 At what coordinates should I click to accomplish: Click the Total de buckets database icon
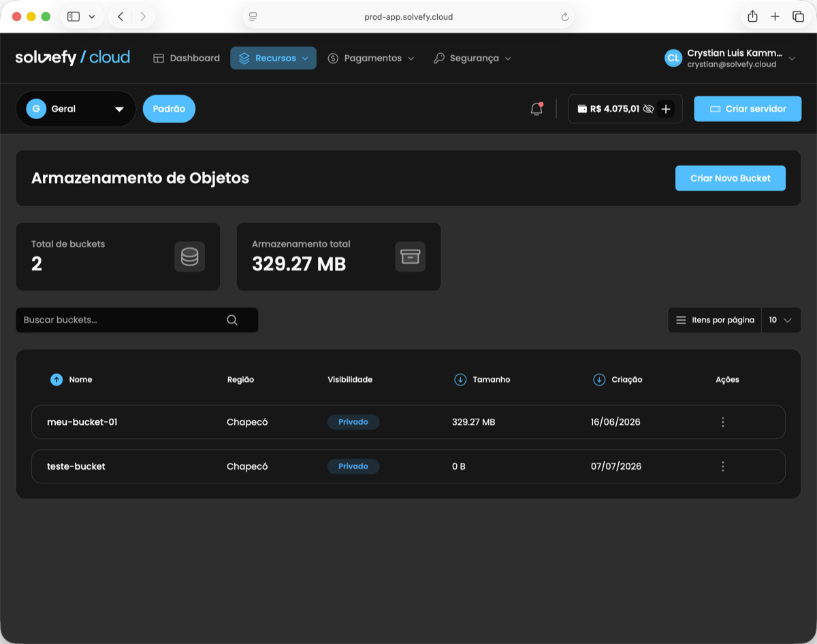[x=189, y=257]
